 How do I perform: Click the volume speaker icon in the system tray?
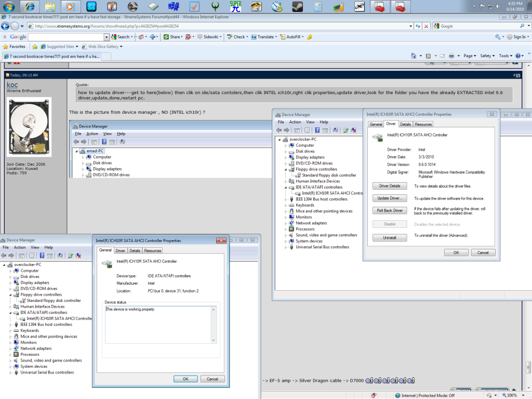[x=498, y=6]
